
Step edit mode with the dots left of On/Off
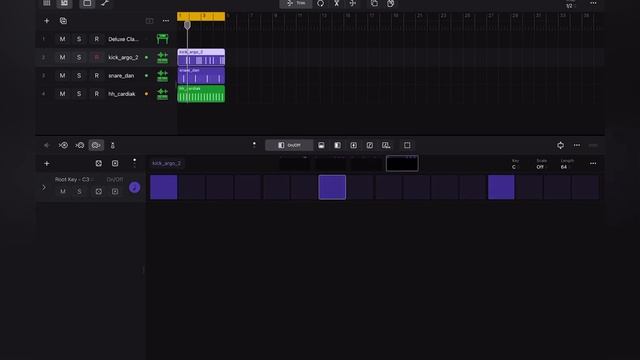click(254, 145)
